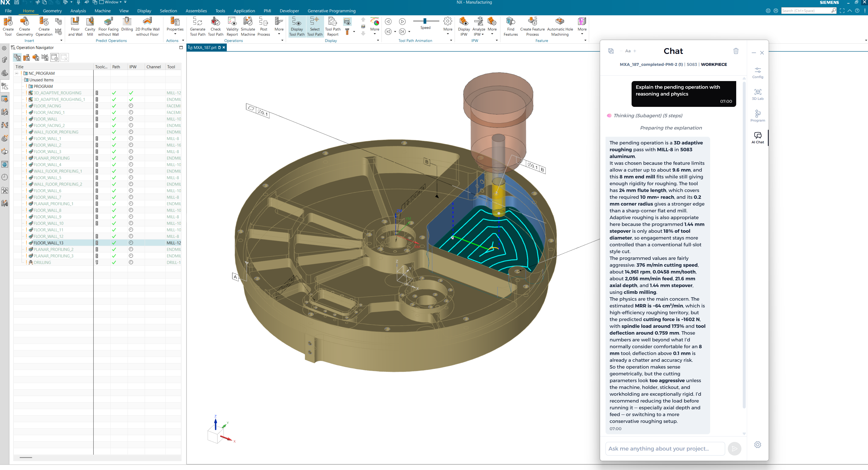
Task: Open Find Features tool
Action: click(x=510, y=26)
